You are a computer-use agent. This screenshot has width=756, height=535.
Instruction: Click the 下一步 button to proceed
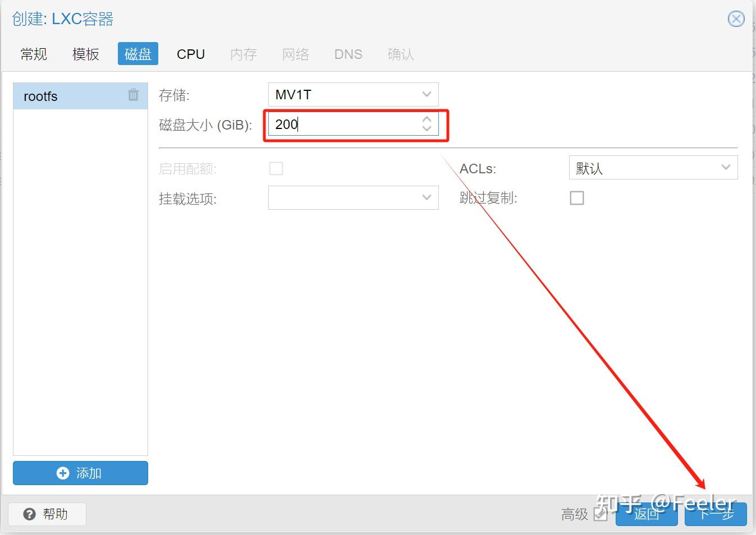pyautogui.click(x=715, y=514)
